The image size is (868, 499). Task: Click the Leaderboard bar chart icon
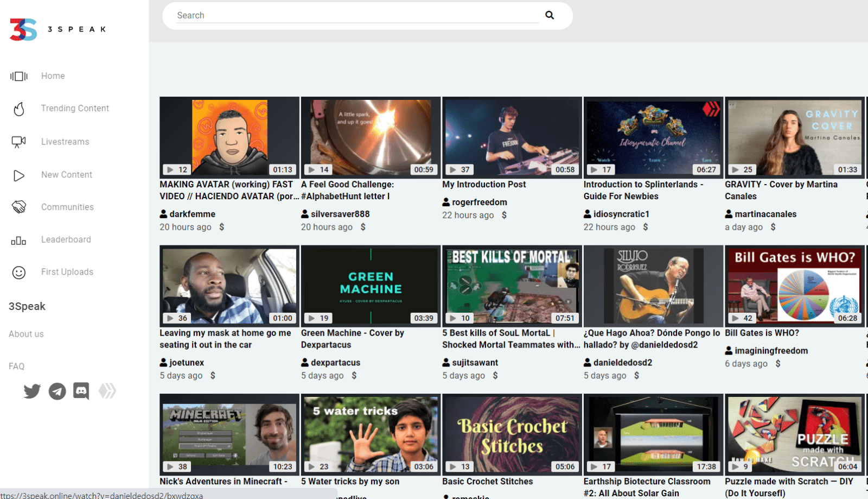point(19,241)
